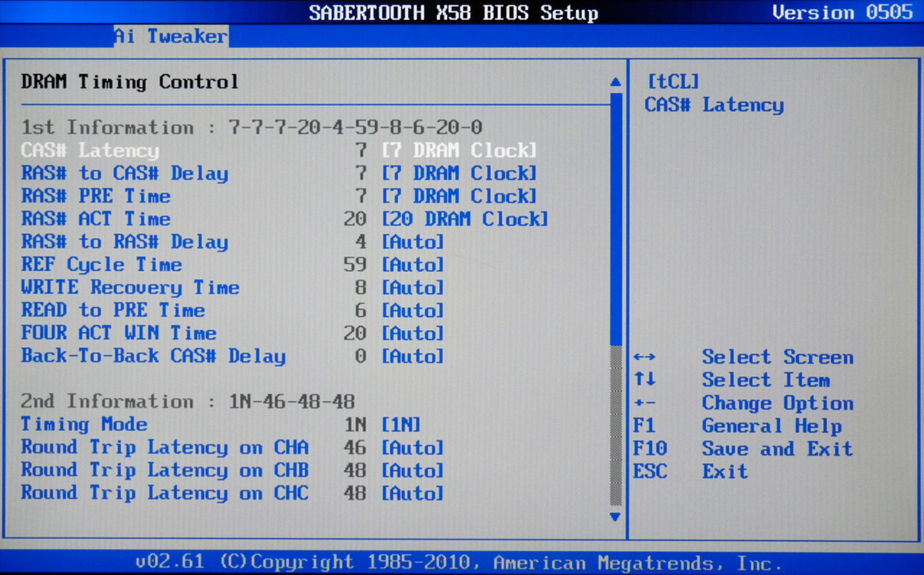924x575 pixels.
Task: Select RAS# PRE Time row
Action: click(x=95, y=196)
